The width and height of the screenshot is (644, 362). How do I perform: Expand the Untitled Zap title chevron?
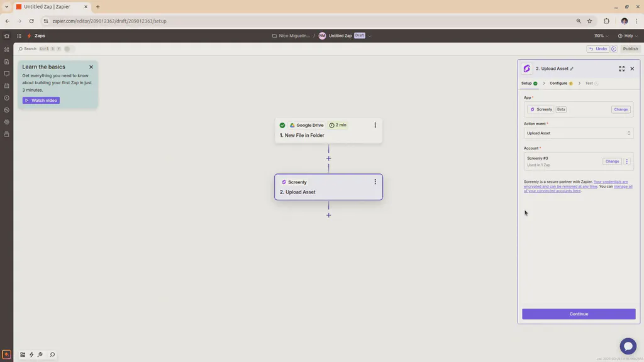tap(370, 36)
